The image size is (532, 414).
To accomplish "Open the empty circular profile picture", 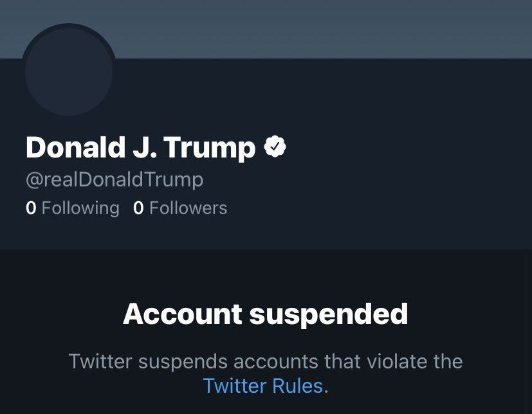I will [x=69, y=72].
